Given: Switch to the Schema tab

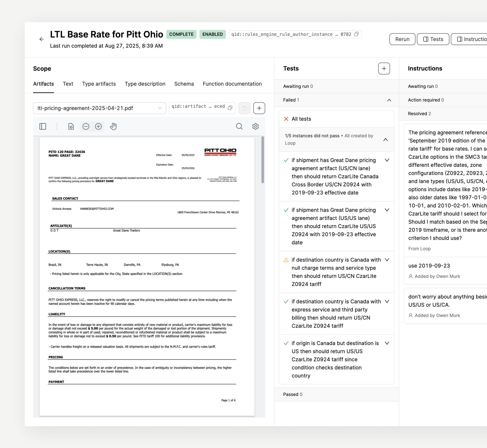Looking at the screenshot, I should click(x=184, y=84).
